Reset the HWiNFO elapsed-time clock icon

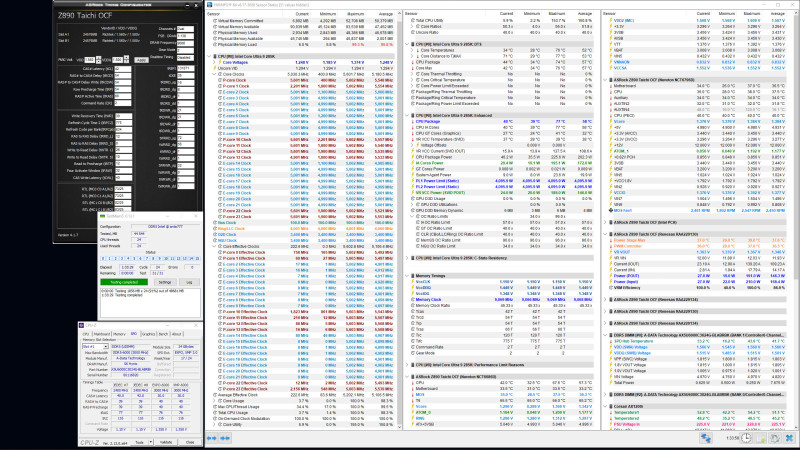click(746, 438)
